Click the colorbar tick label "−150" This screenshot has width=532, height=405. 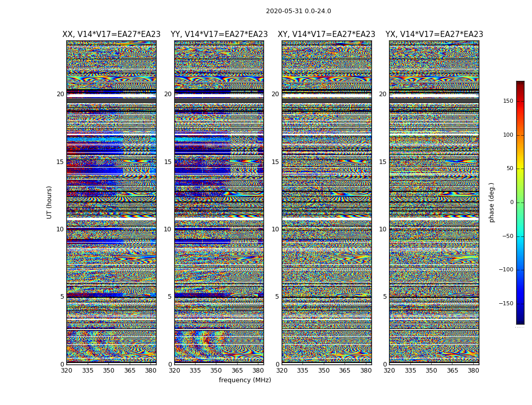click(x=506, y=303)
